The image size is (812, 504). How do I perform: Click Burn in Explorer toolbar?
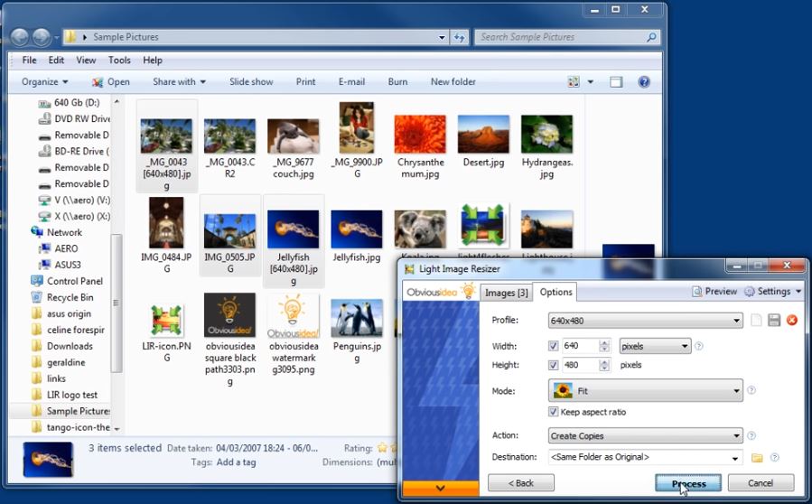tap(397, 82)
